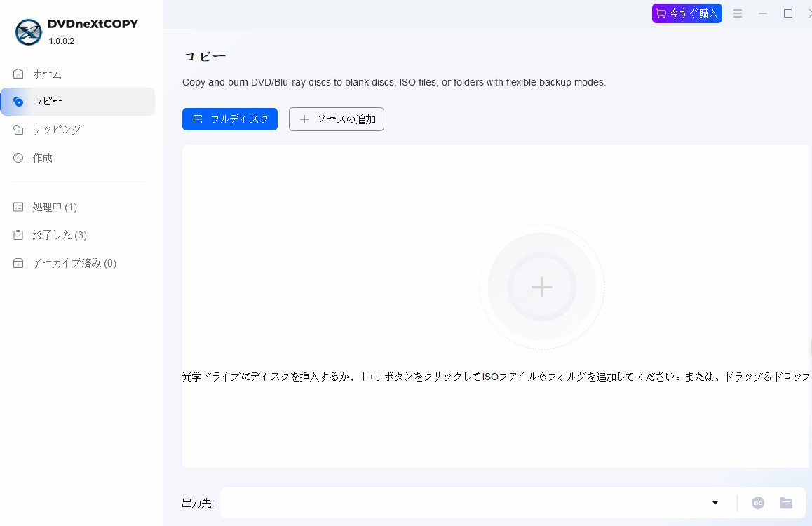Click the ripping icon beside リッピング

click(x=18, y=130)
